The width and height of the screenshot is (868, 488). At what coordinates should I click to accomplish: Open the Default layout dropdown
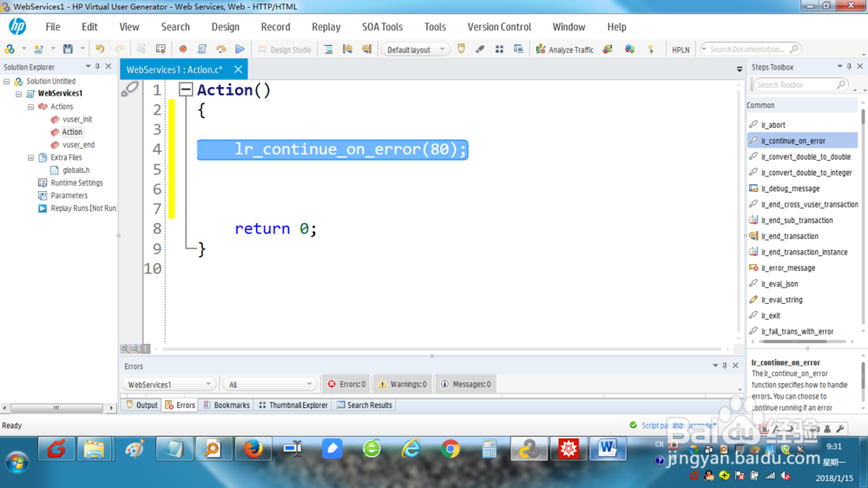(415, 49)
